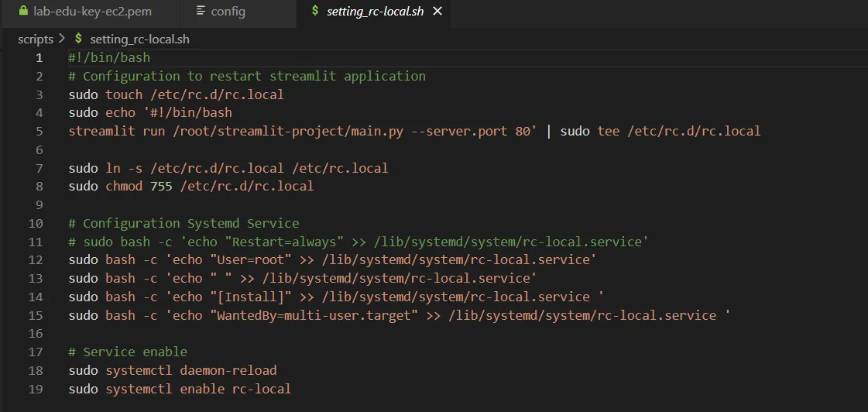Click line number 1 in the gutter
This screenshot has height=412, width=868.
(39, 57)
